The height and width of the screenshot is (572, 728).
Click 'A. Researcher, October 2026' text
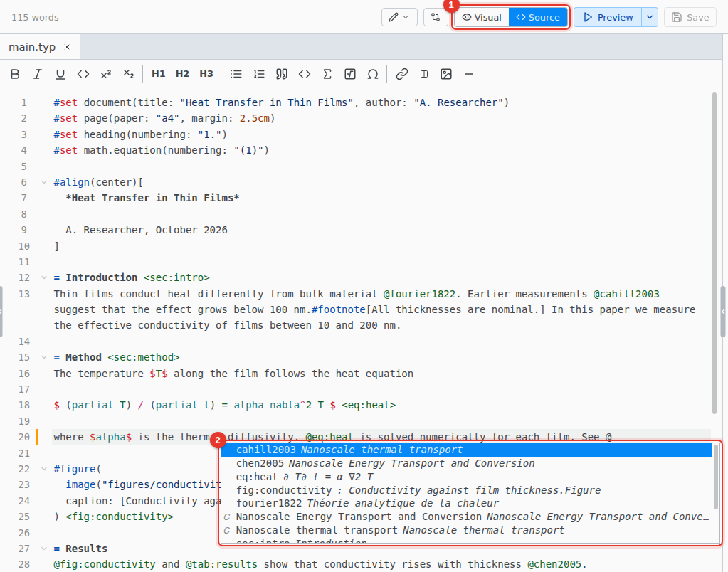[147, 230]
